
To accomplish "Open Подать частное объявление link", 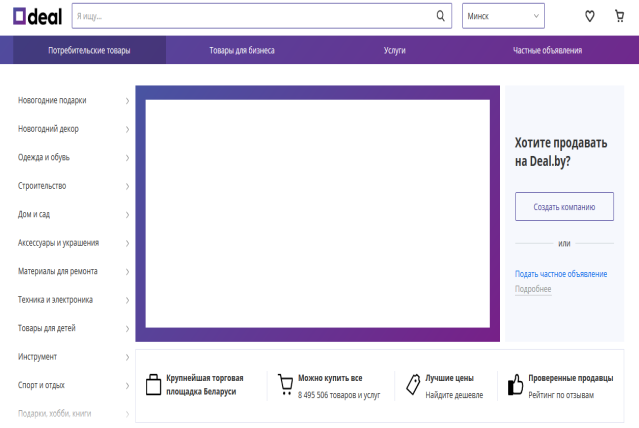I will (561, 274).
